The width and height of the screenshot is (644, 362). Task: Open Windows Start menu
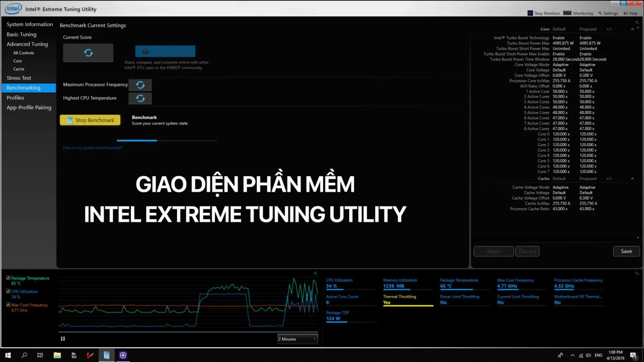(x=8, y=355)
